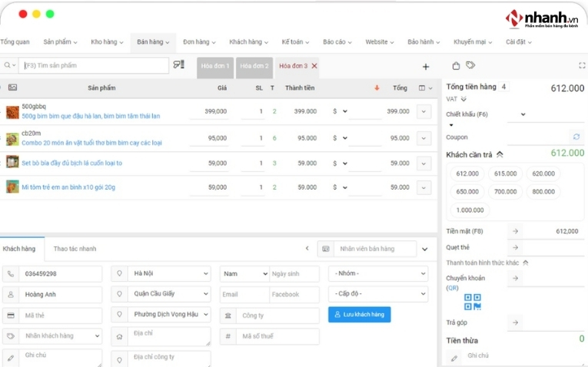Expand the 500gbbq row options dropdown
Image resolution: width=588 pixels, height=367 pixels.
click(x=424, y=111)
